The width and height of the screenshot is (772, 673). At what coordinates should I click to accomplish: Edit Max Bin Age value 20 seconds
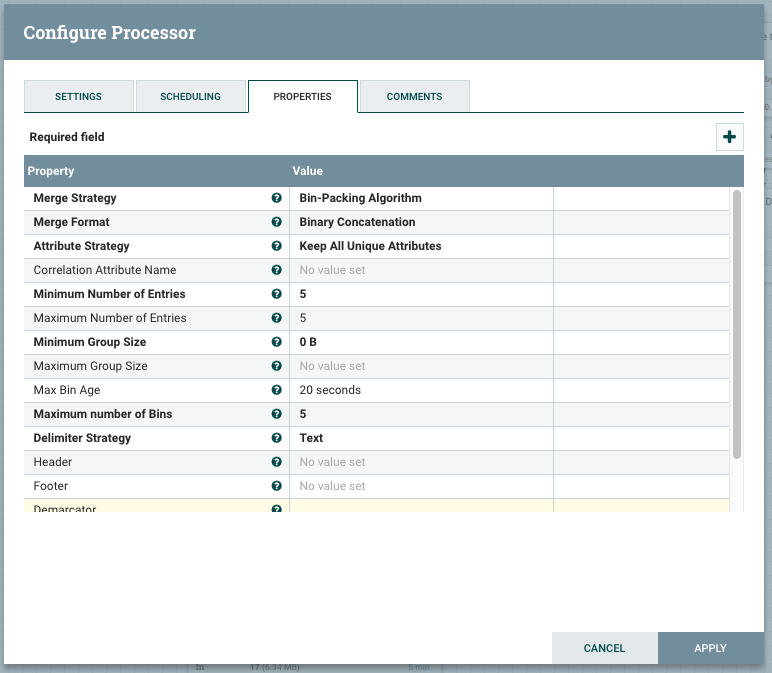(x=420, y=390)
